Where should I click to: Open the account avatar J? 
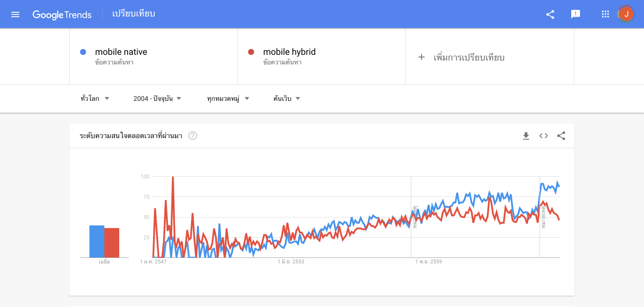[x=626, y=14]
